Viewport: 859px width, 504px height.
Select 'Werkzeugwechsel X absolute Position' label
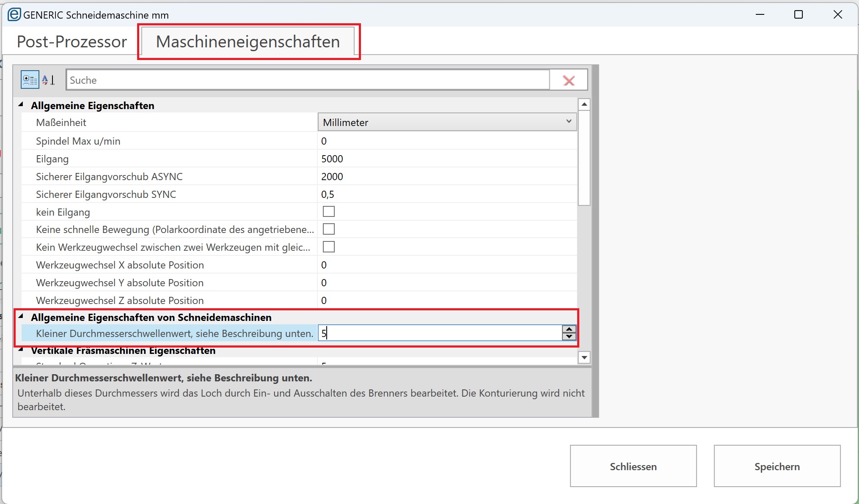(120, 265)
